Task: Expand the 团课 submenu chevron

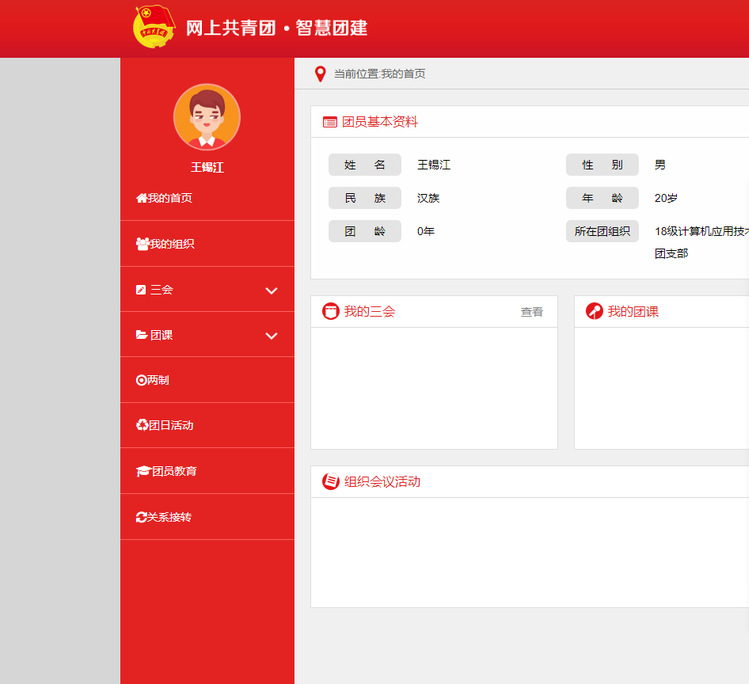Action: [x=271, y=336]
